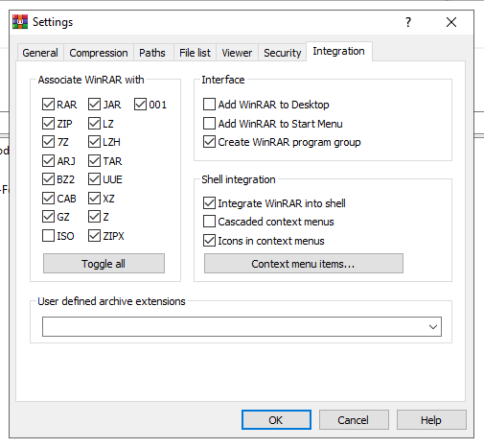Enable the ISO association checkbox
Image resolution: width=484 pixels, height=448 pixels.
(x=48, y=236)
